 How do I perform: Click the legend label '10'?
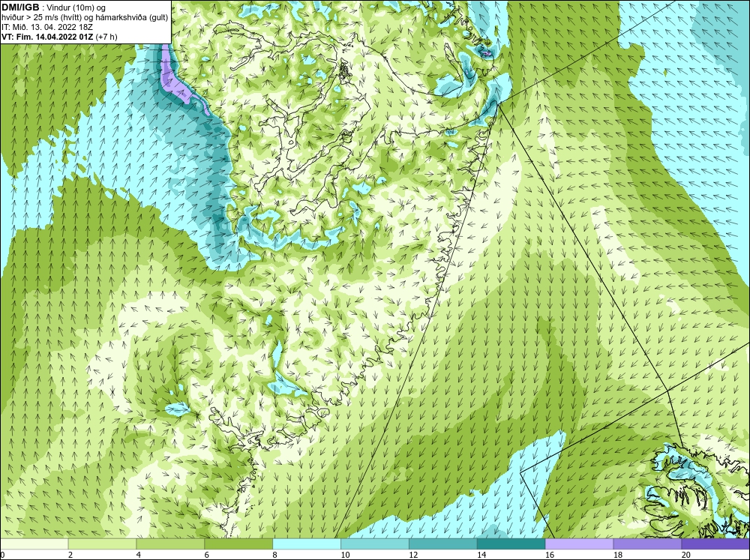[x=345, y=555]
